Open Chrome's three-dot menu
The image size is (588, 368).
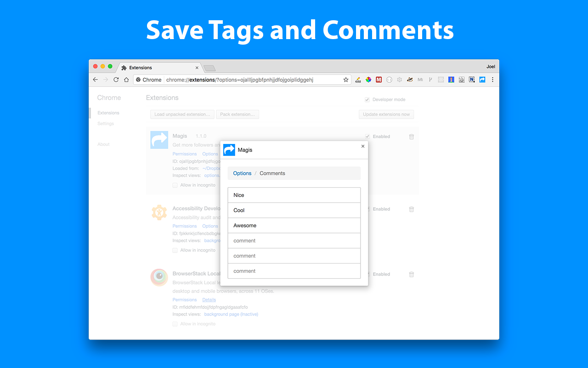pyautogui.click(x=492, y=80)
